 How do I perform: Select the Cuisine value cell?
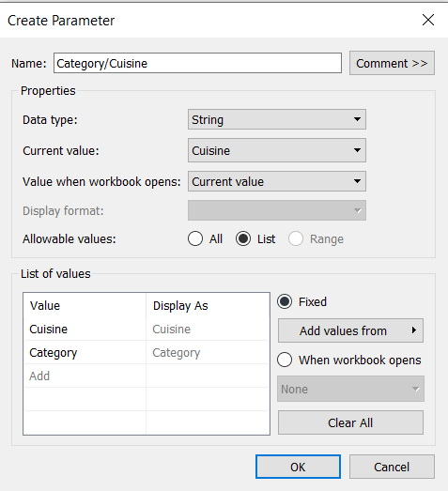(x=85, y=329)
